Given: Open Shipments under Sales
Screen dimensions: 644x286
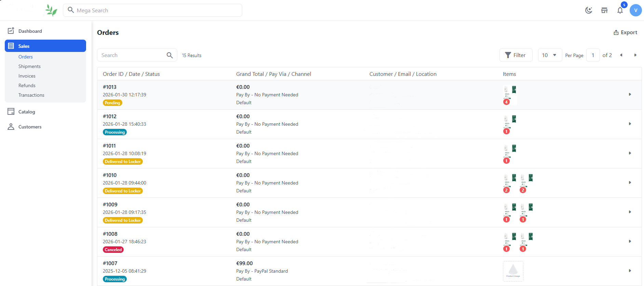Looking at the screenshot, I should pos(29,66).
